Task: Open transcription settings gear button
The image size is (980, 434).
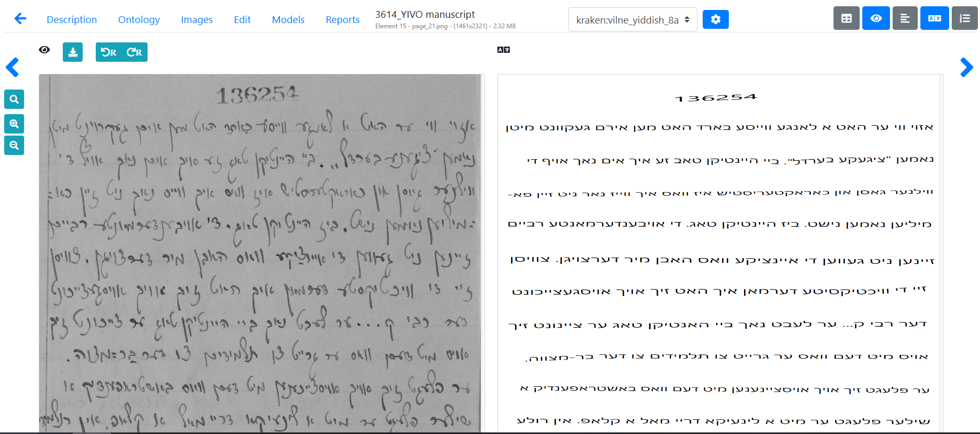Action: point(715,19)
